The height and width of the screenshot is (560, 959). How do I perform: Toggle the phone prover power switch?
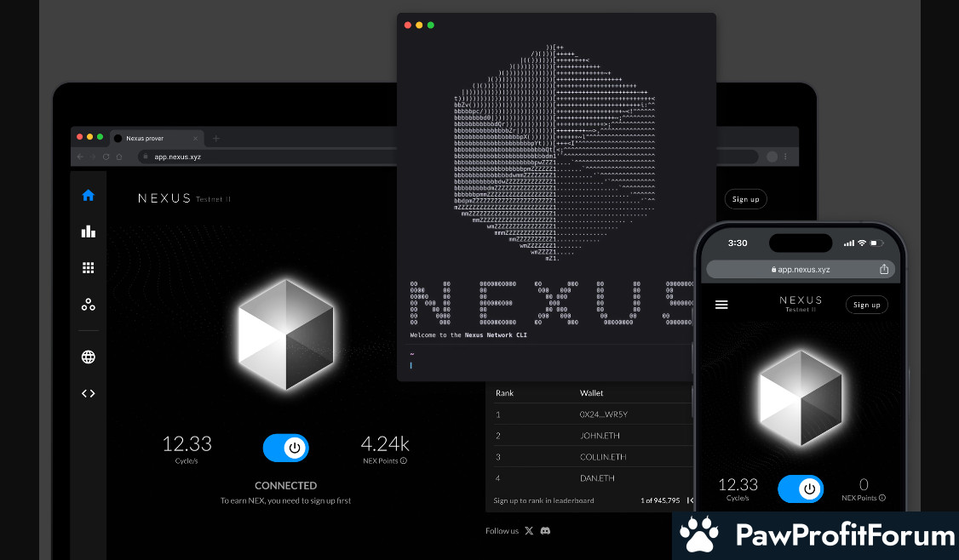tap(801, 489)
